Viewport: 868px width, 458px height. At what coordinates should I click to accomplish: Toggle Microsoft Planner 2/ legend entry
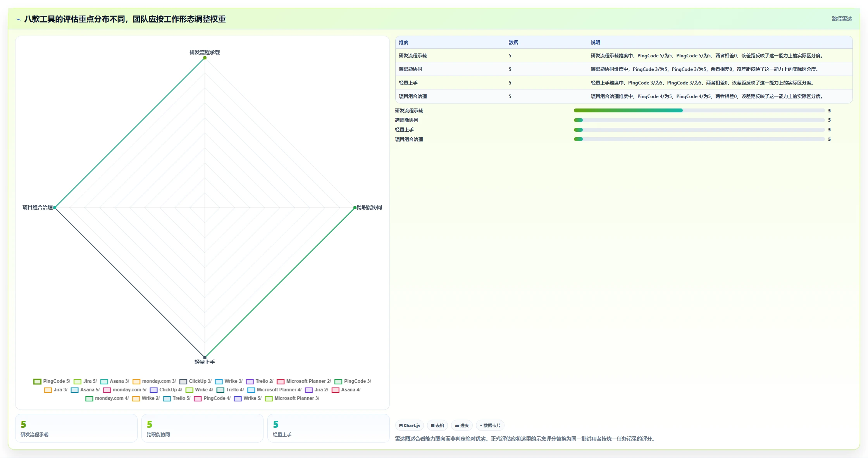[304, 381]
